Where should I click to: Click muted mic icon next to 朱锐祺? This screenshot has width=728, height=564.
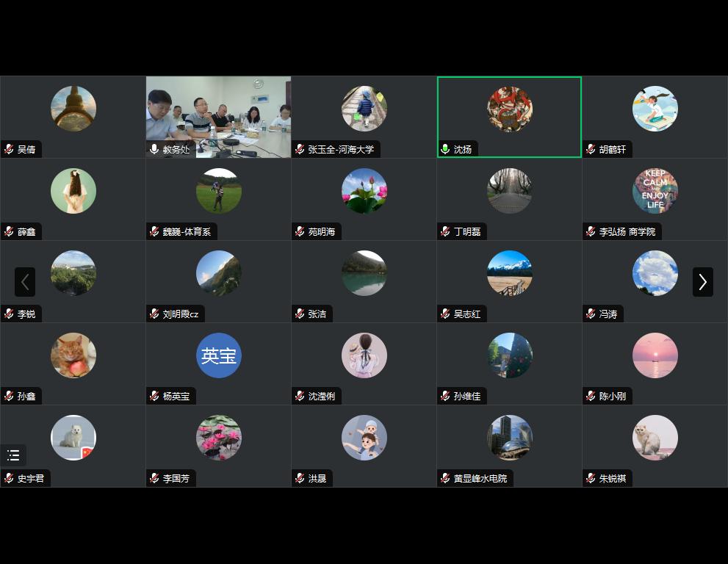(x=591, y=478)
